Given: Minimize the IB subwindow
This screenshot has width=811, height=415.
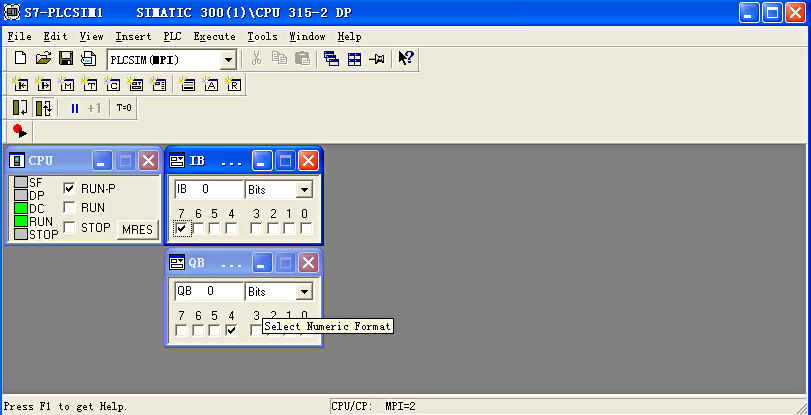Looking at the screenshot, I should tap(262, 161).
